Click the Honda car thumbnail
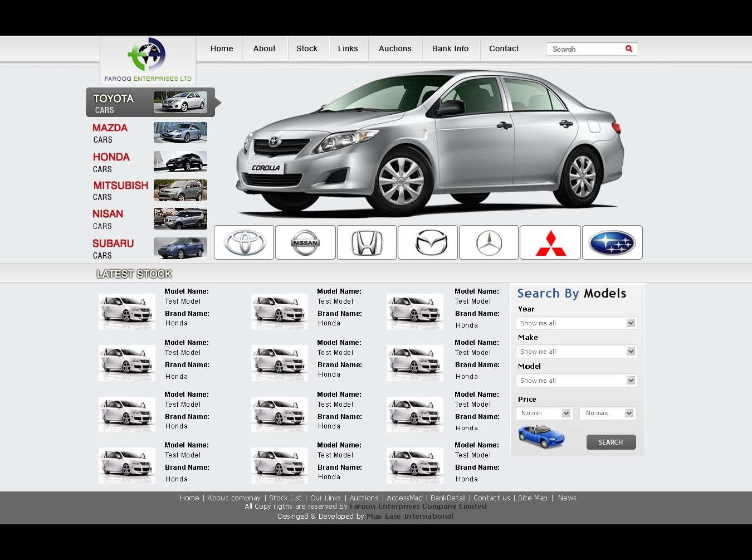Image resolution: width=752 pixels, height=560 pixels. click(x=180, y=162)
